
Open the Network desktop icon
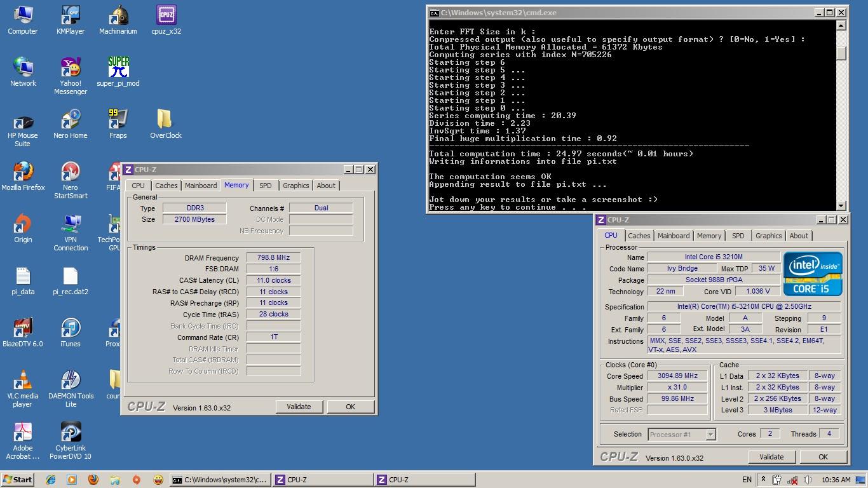coord(23,72)
